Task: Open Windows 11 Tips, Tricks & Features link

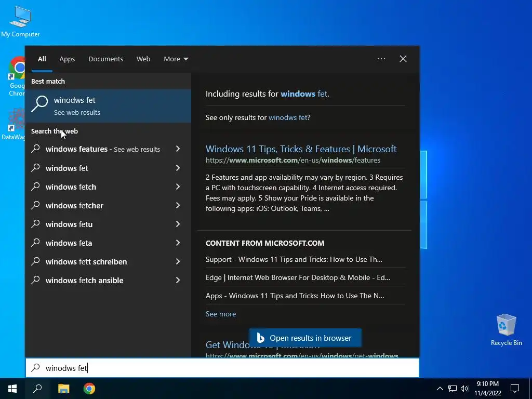Action: click(x=301, y=149)
